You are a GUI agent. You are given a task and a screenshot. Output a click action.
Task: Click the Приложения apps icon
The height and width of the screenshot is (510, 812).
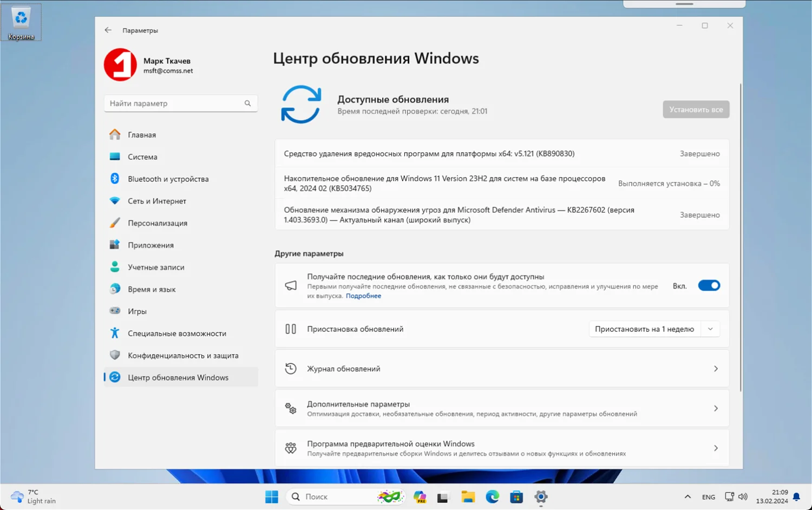115,245
